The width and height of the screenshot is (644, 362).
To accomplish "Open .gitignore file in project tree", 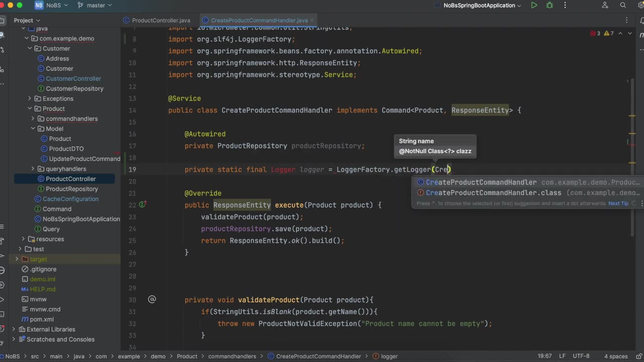I will [43, 269].
